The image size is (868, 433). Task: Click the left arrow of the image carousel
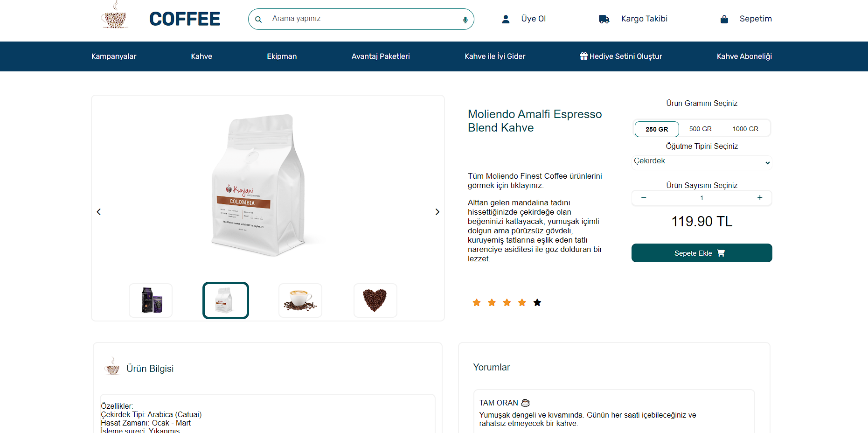(x=99, y=211)
